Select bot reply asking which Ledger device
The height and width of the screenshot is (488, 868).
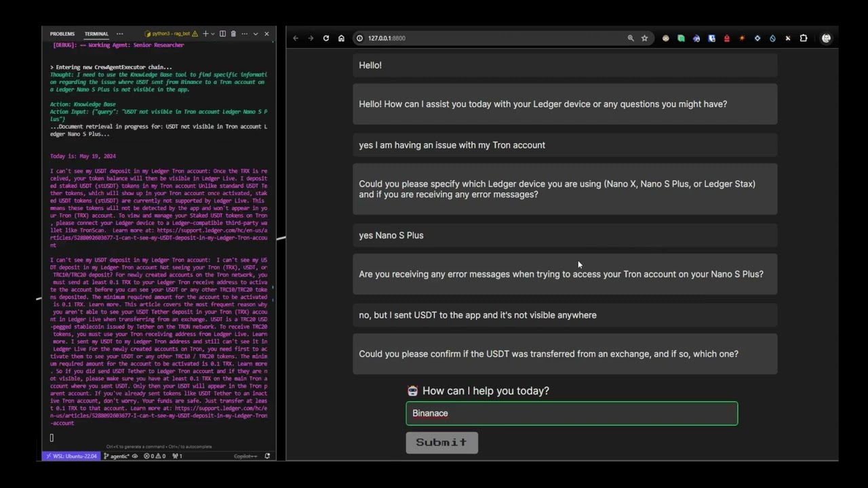point(565,189)
